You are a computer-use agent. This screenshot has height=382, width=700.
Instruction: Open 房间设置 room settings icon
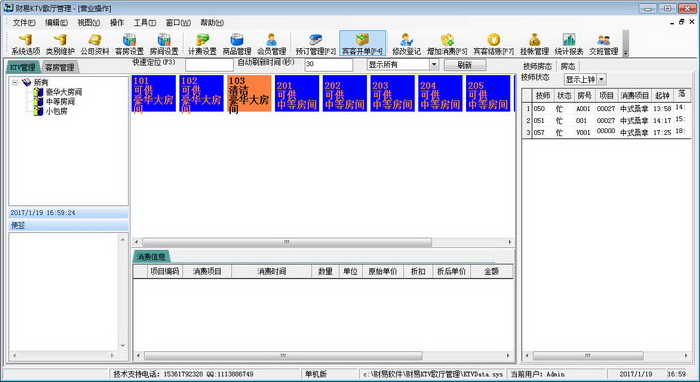164,44
